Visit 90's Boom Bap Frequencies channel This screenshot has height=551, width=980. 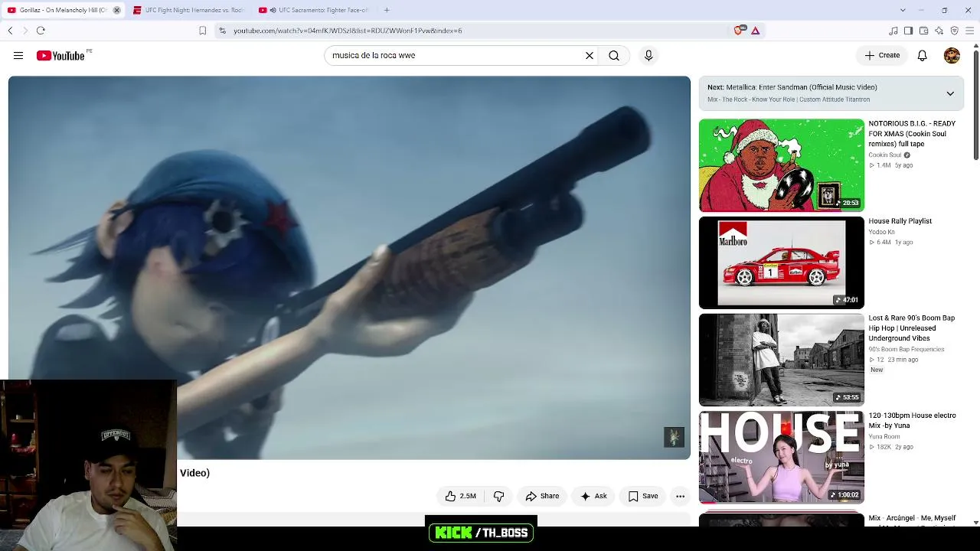pyautogui.click(x=906, y=350)
